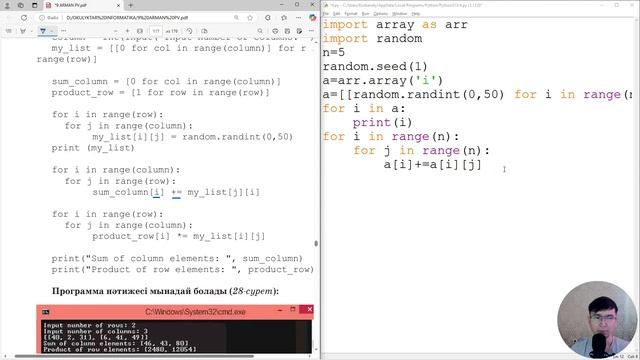This screenshot has width=640, height=360.
Task: Click 'print (my_list)' line in PDF
Action: pyautogui.click(x=93, y=148)
